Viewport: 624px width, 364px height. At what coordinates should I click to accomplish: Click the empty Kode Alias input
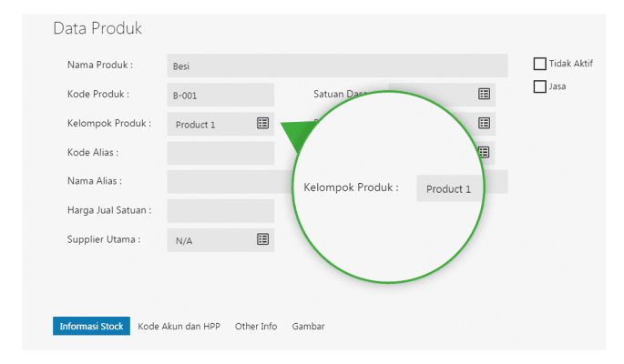[220, 153]
